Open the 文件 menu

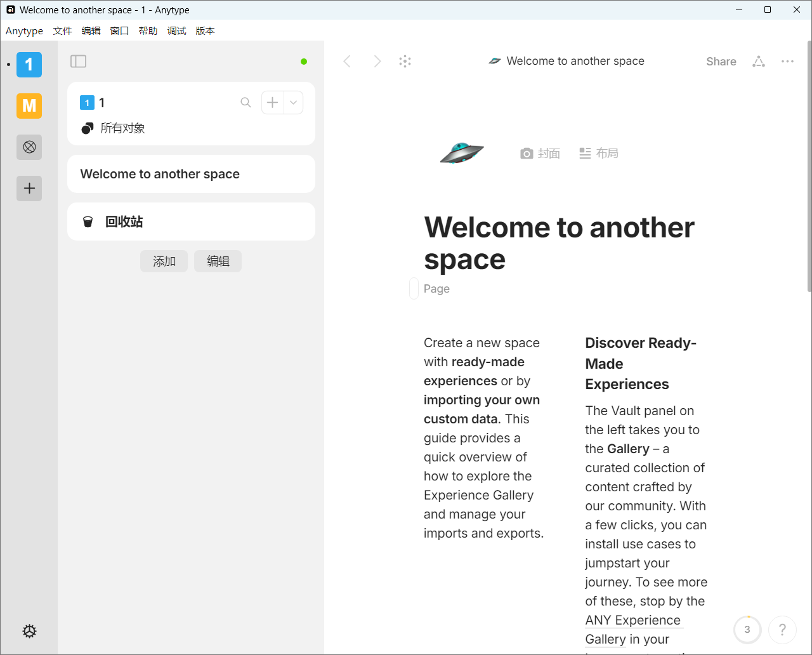(63, 30)
